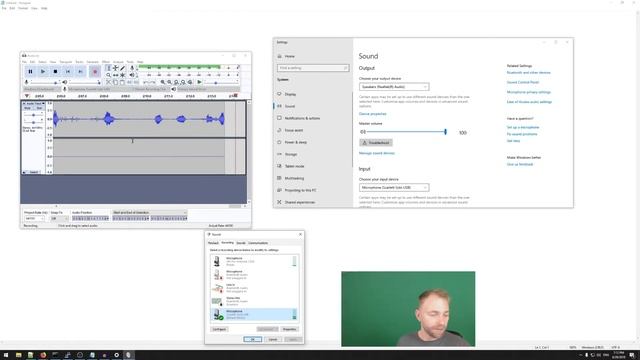Open the Audacity playback device dropdown
The height and width of the screenshot is (360, 640).
pos(208,89)
